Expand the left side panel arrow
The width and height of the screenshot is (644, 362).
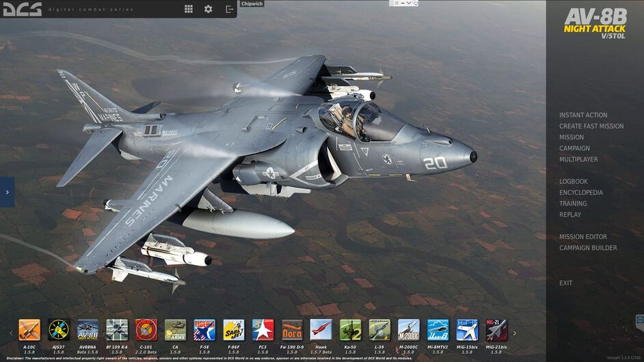tap(7, 193)
